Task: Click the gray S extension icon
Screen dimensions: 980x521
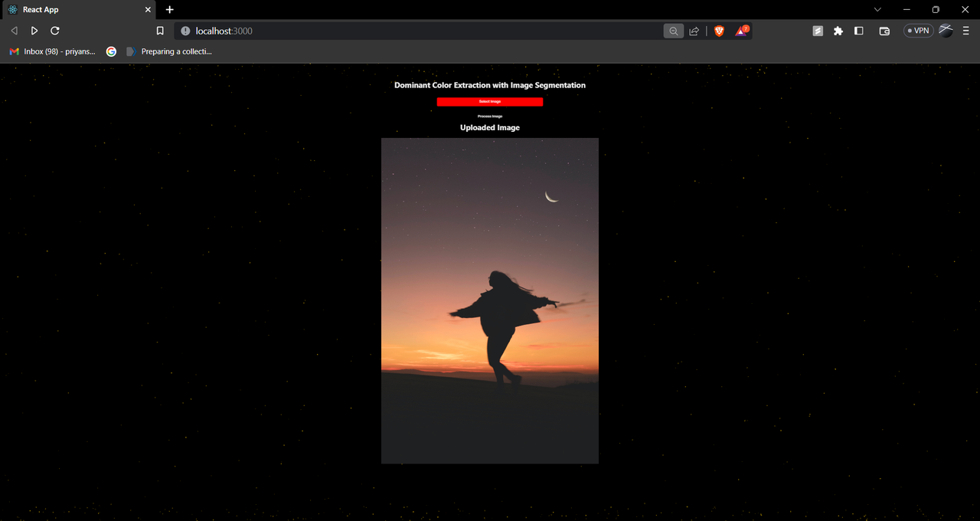Action: [x=818, y=31]
